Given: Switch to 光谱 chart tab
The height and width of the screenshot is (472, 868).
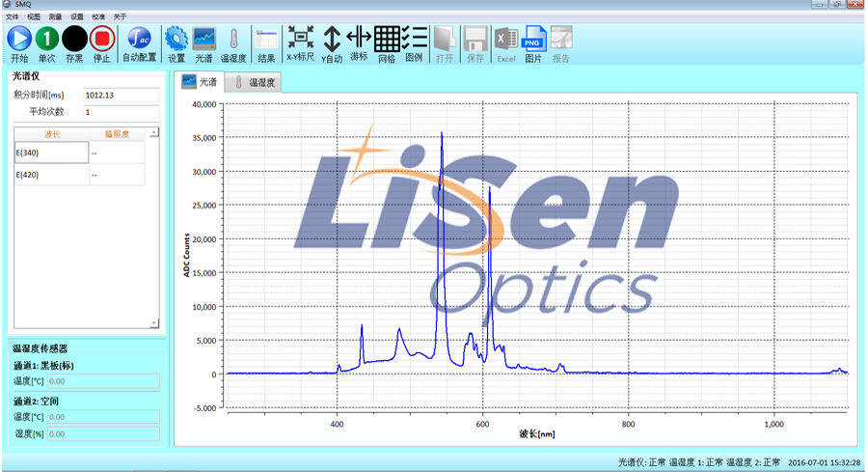Looking at the screenshot, I should point(201,82).
